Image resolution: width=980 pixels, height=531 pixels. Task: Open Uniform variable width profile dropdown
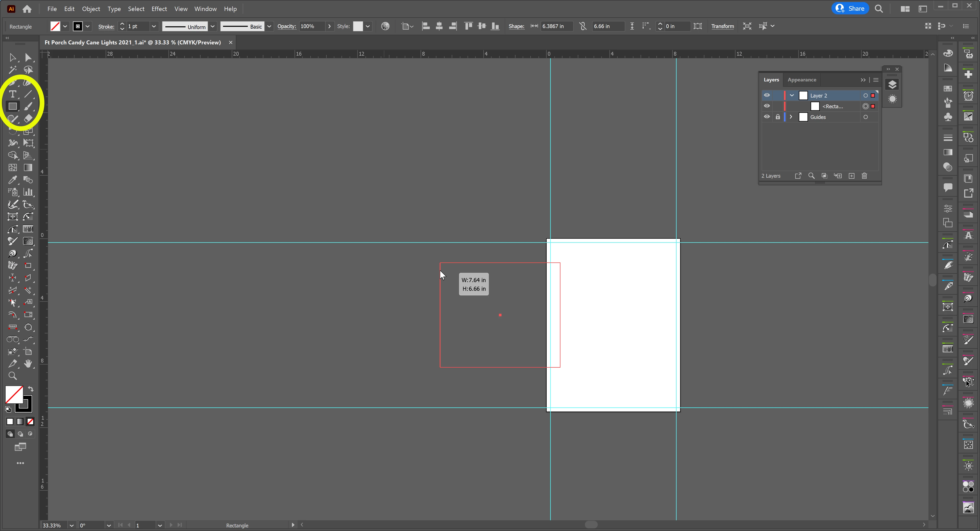[213, 26]
